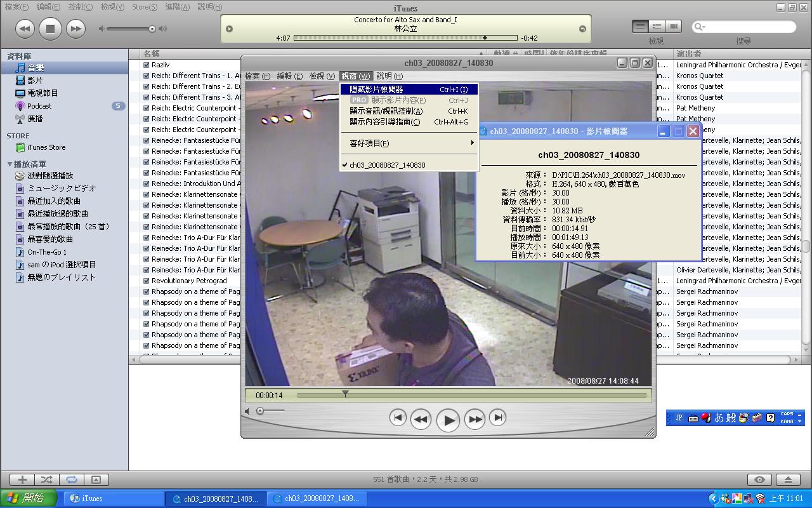Choose 隱藏影片檢閱器 menu entry
This screenshot has width=812, height=508.
[x=409, y=90]
